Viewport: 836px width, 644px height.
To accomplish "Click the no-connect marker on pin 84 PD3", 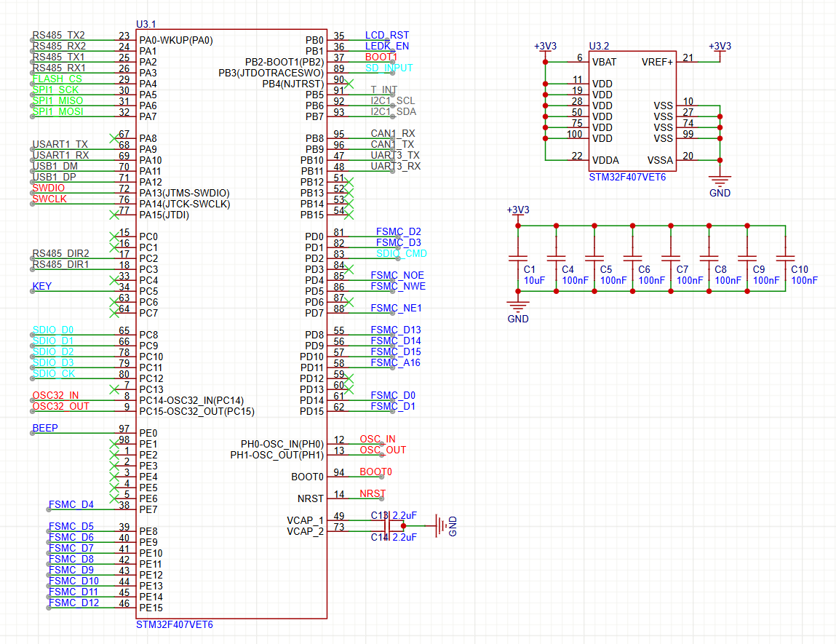I will tap(349, 269).
